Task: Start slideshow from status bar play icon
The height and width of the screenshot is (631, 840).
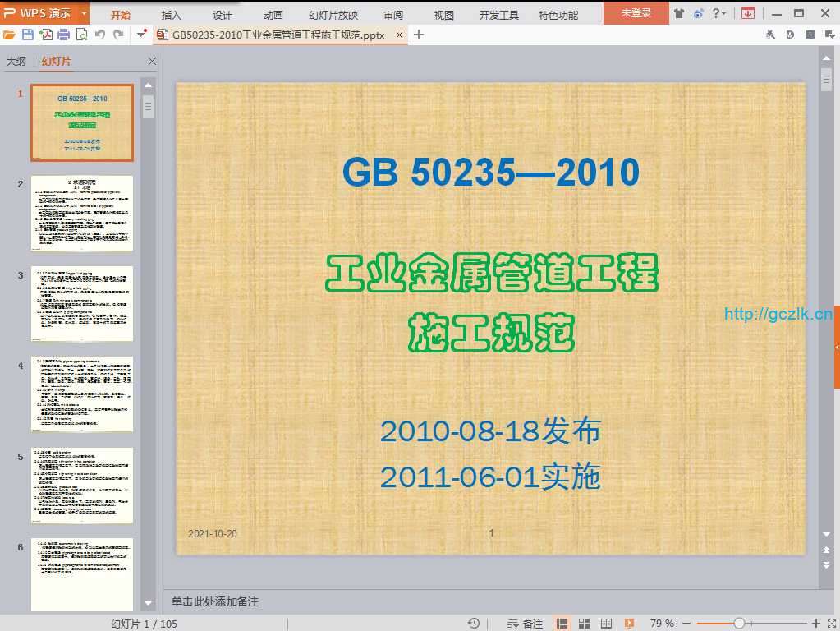Action: [627, 624]
